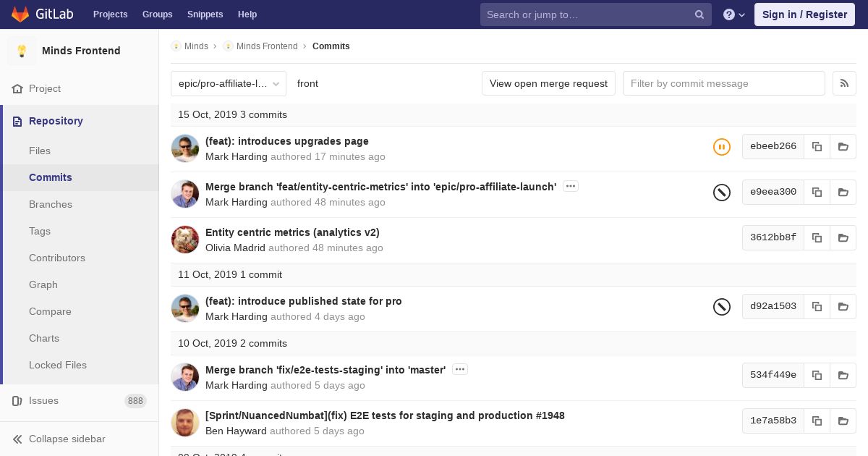Expand the e2e-tests-staging merge commit description
The height and width of the screenshot is (456, 868).
[x=459, y=370]
